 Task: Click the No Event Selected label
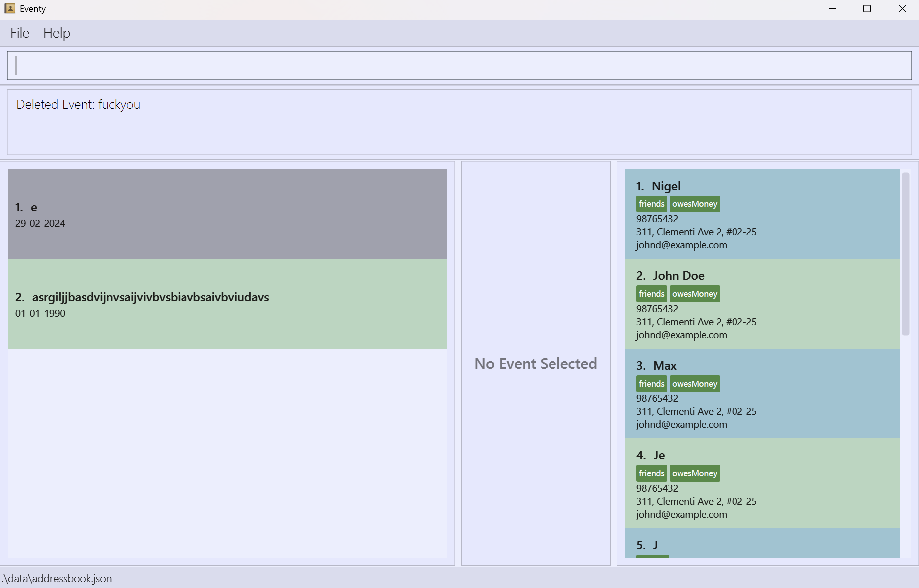tap(536, 364)
